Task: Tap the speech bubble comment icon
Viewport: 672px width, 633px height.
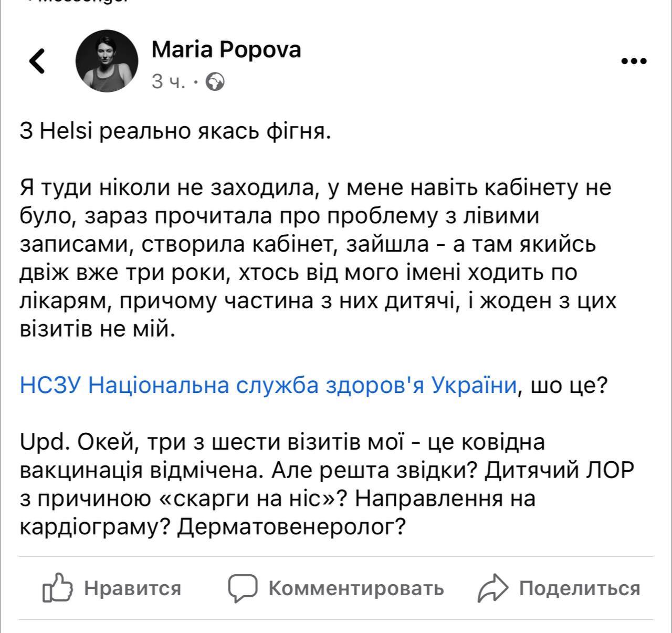Action: (242, 587)
